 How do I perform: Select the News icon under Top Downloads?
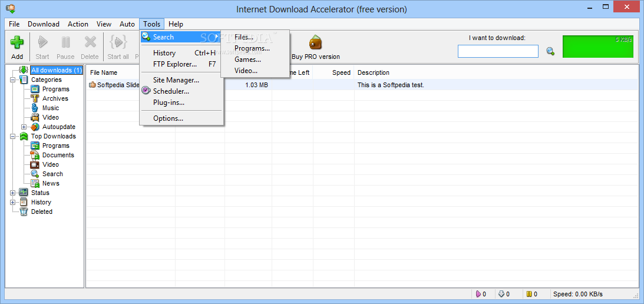click(x=35, y=183)
